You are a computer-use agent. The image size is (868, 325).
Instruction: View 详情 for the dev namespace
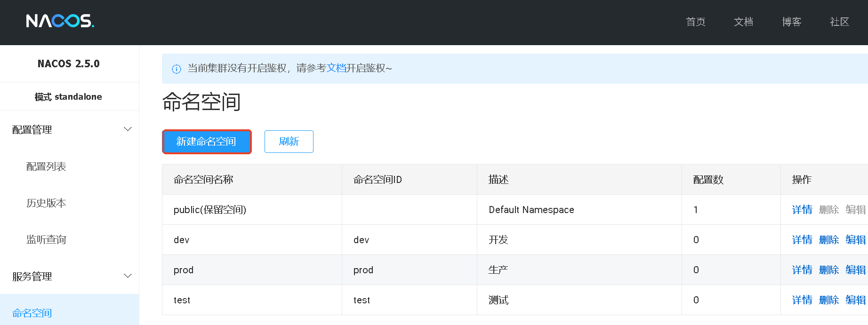(802, 240)
